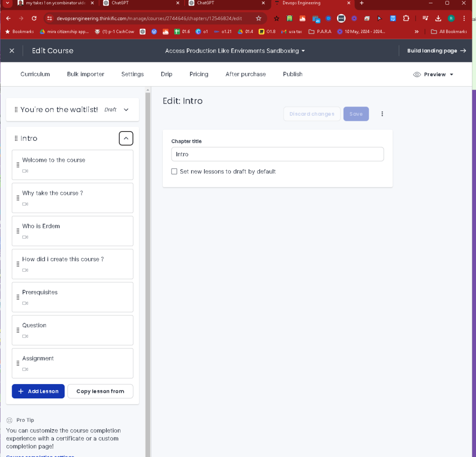Switch to the first ChatGPT browser tab

pos(141,3)
